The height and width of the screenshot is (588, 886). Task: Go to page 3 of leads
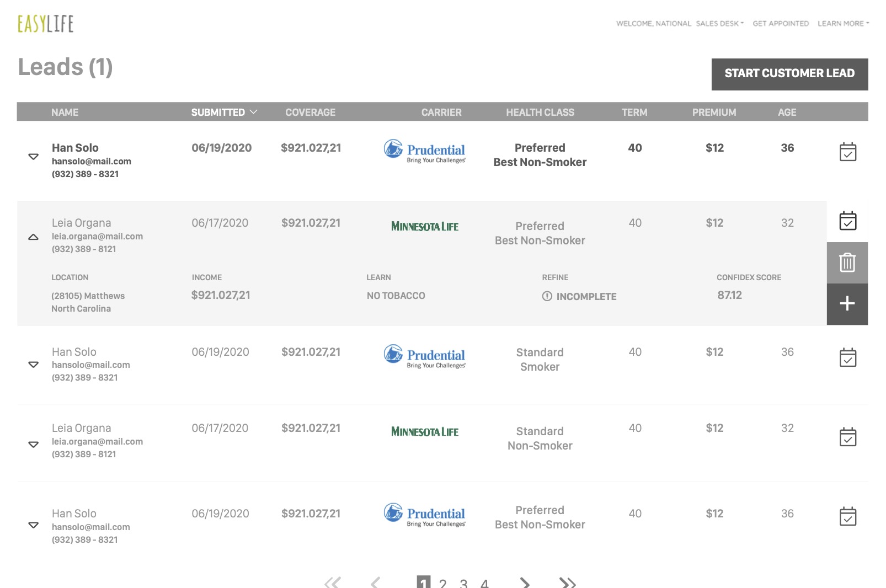(463, 583)
